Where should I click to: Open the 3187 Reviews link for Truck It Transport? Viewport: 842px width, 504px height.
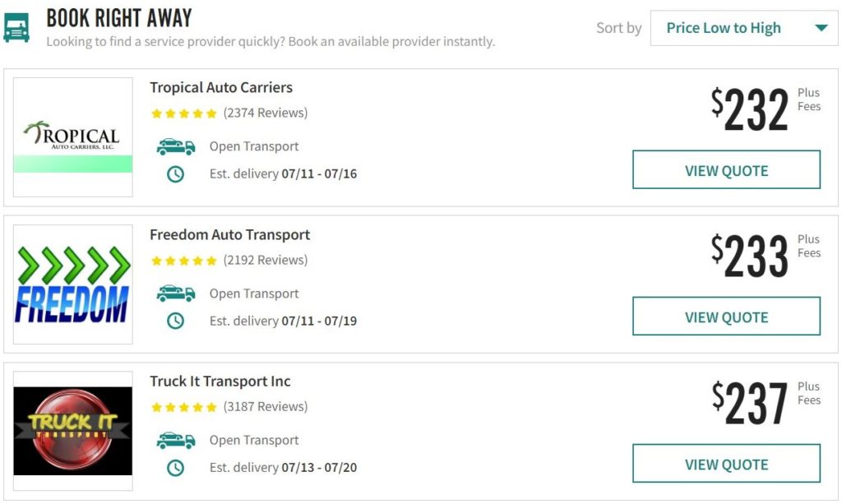tap(265, 406)
